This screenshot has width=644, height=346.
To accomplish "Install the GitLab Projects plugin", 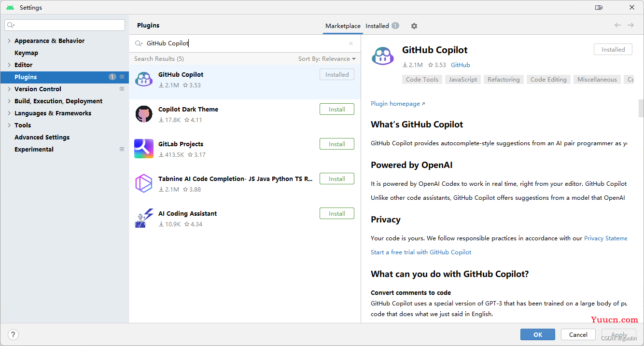I will click(337, 144).
